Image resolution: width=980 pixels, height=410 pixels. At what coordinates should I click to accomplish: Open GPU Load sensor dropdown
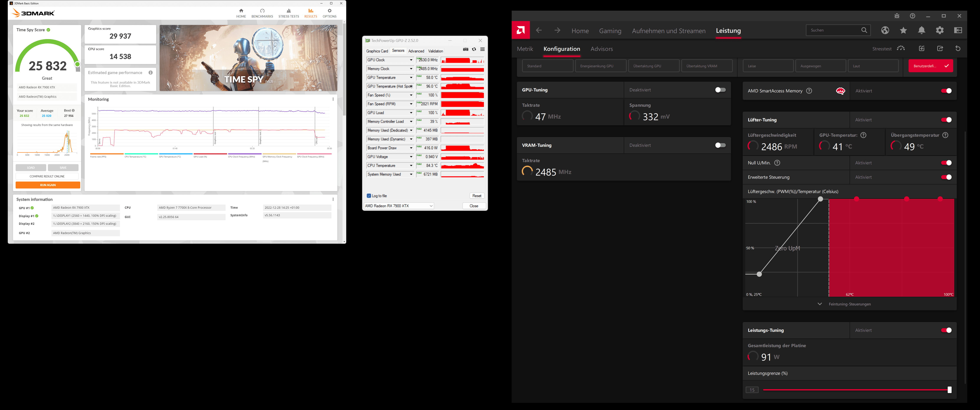click(x=411, y=113)
